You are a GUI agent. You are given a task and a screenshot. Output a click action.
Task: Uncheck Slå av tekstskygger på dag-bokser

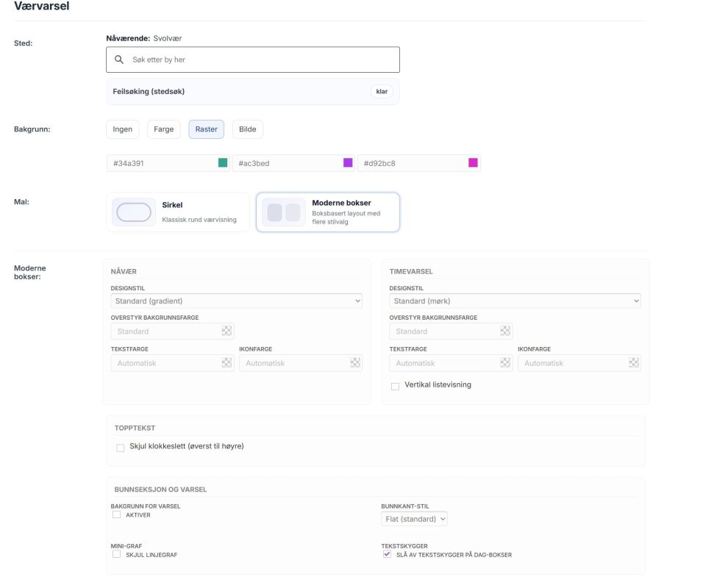[387, 554]
